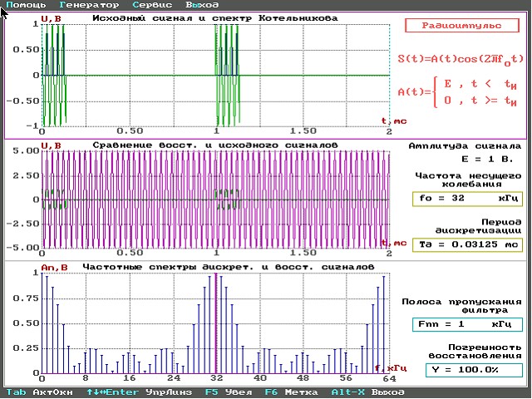Screen dimensions: 532x399
Task: Open the Сервис menu
Action: click(152, 5)
